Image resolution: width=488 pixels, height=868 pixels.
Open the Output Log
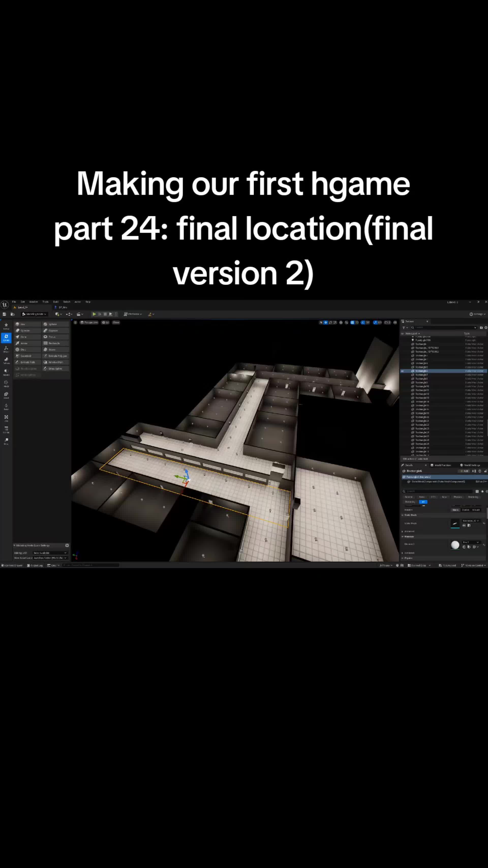pyautogui.click(x=35, y=566)
